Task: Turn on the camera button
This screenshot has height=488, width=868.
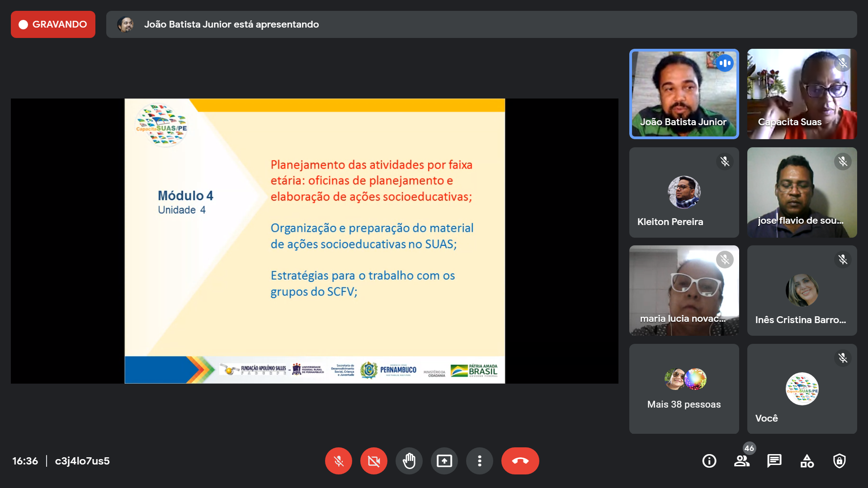Action: pos(373,461)
